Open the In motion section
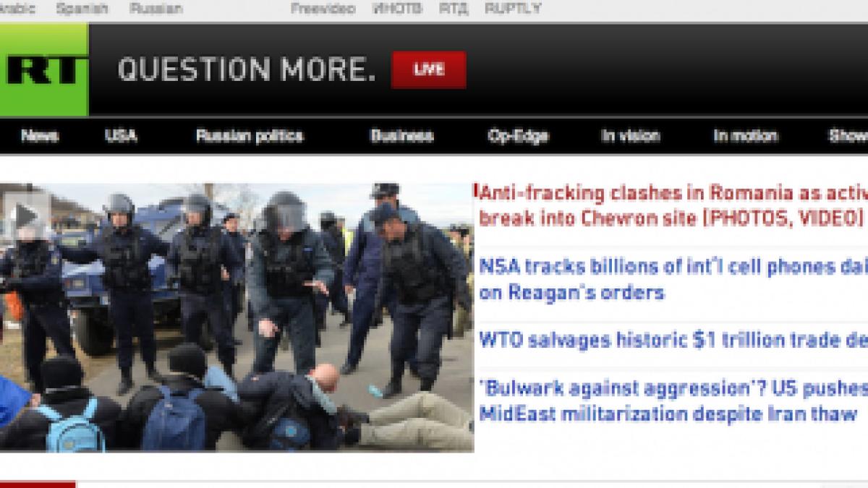The image size is (868, 488). coord(745,136)
